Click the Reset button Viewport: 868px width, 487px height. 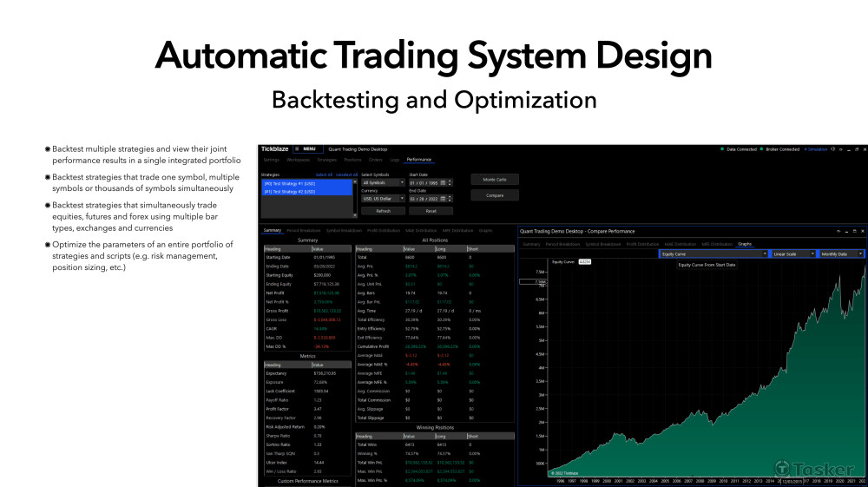point(431,211)
